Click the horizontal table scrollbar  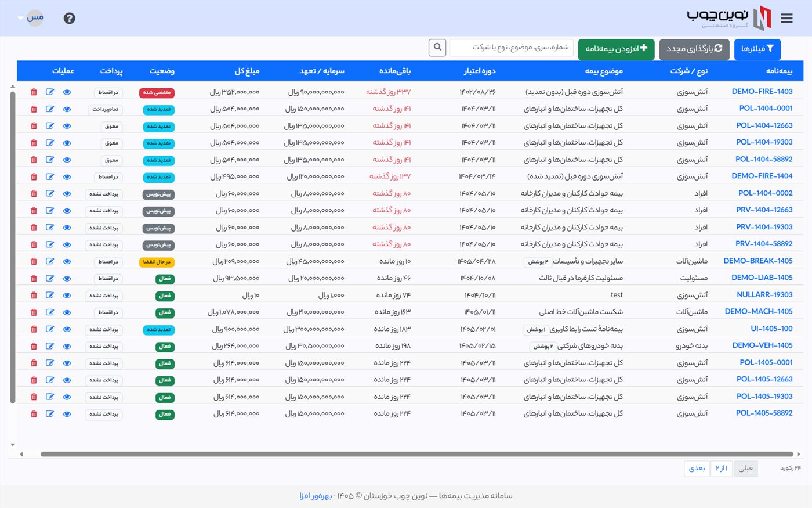coord(416,454)
